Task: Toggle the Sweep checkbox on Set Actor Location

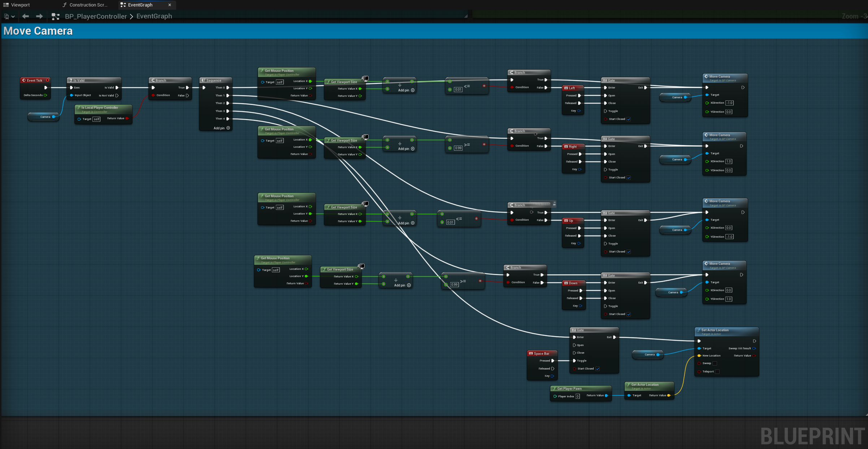Action: pos(715,363)
